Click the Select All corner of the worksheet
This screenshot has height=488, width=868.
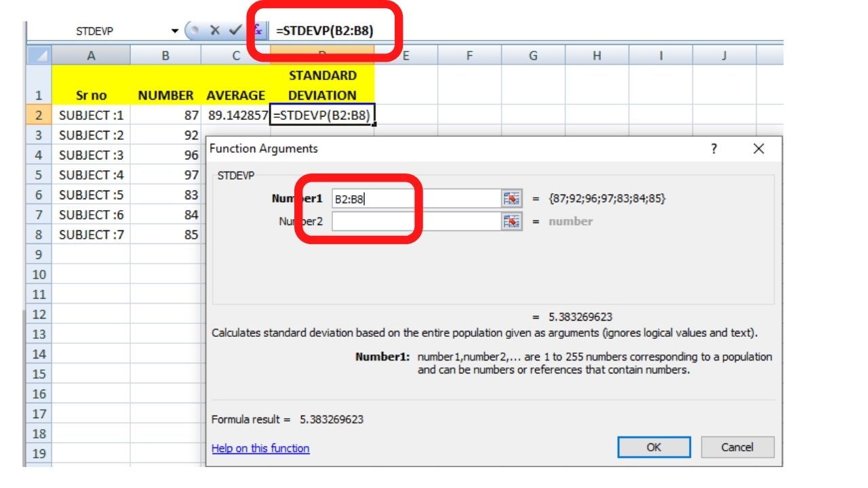click(39, 54)
